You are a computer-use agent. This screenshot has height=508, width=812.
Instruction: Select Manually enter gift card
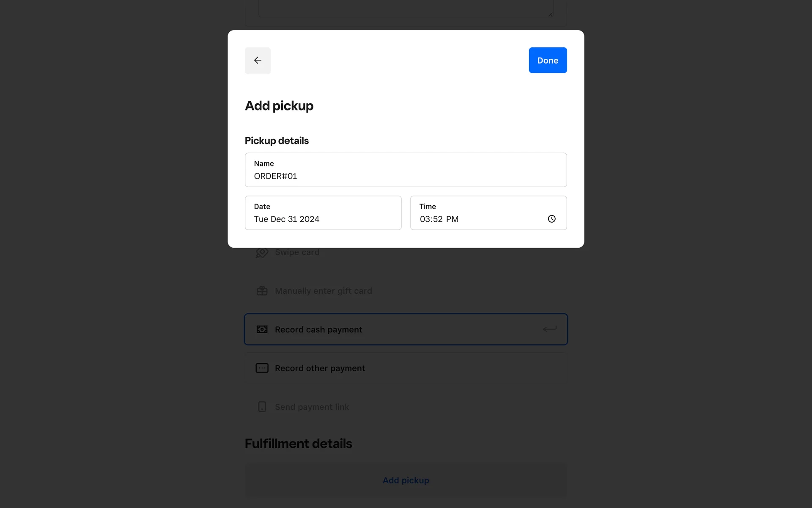click(x=323, y=291)
